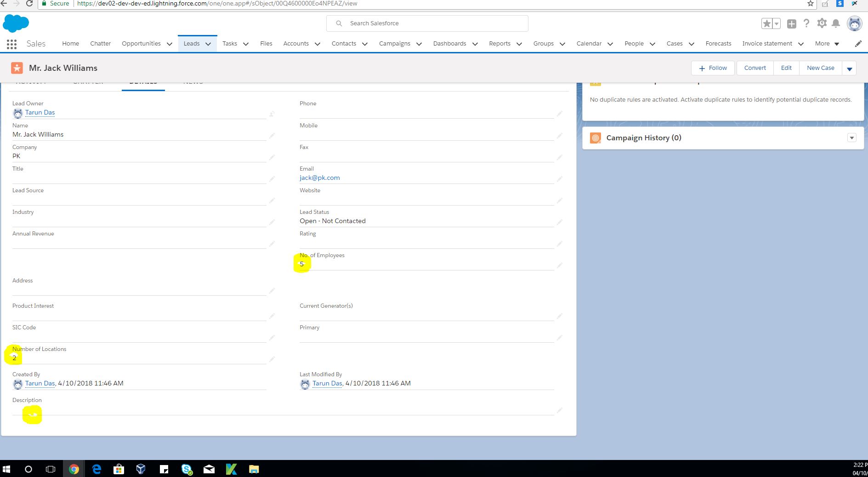Open the more actions dropdown beside New Case
This screenshot has width=868, height=477.
pos(849,69)
